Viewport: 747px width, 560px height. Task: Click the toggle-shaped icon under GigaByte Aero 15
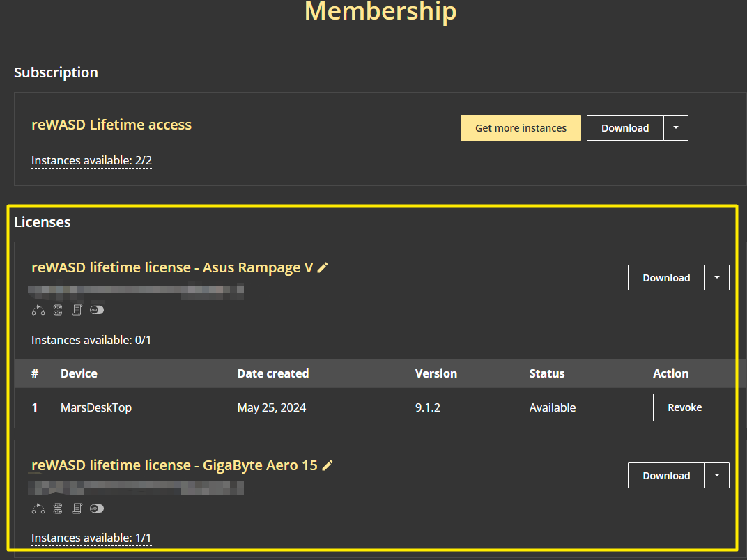tap(97, 508)
